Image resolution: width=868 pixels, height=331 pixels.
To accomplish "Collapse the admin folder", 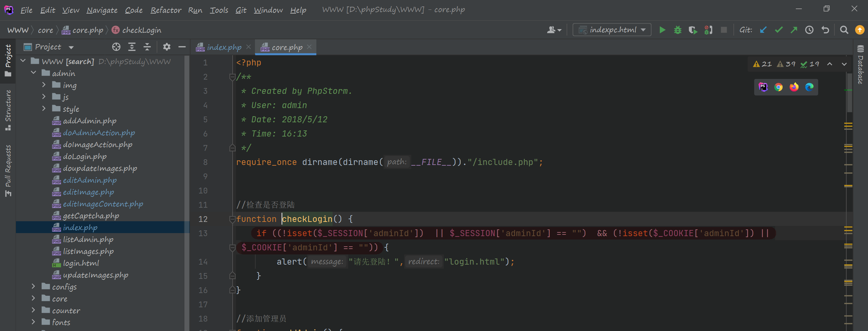I will [34, 73].
